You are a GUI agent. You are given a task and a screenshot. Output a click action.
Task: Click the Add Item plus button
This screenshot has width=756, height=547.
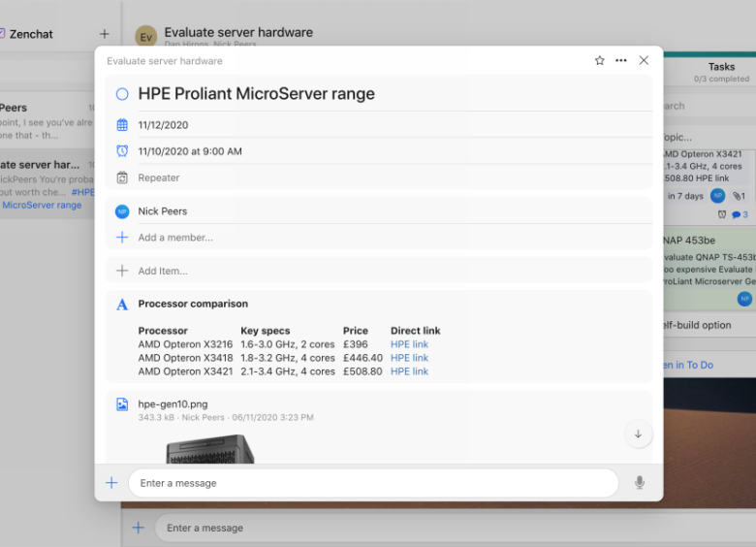coord(122,272)
